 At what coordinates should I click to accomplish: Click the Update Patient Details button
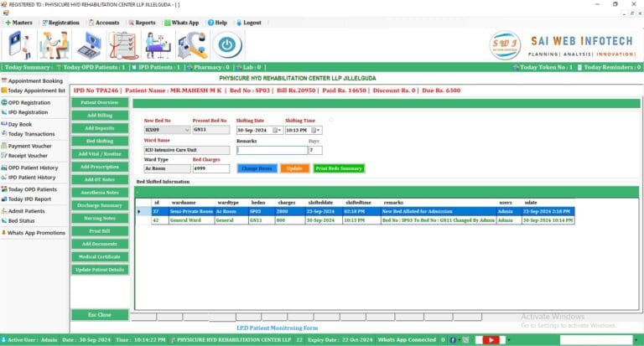click(x=100, y=270)
